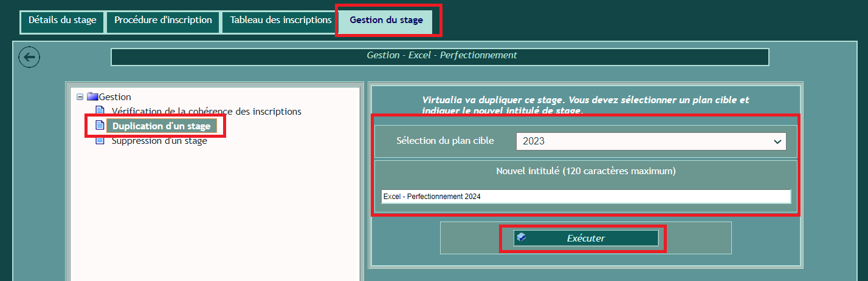This screenshot has height=281, width=868.
Task: Select Vérification de la cohérence des inscriptions
Action: click(207, 112)
